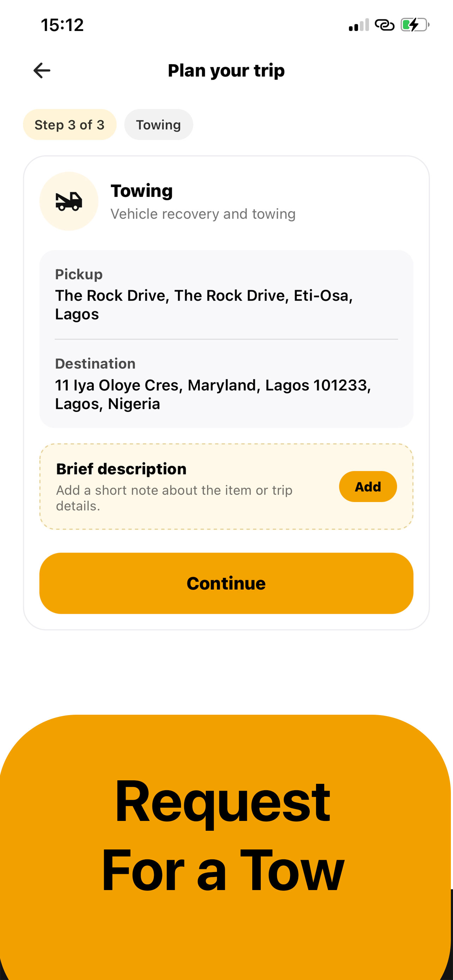Tap the Vehicle recovery and towing subtitle
The height and width of the screenshot is (980, 453).
(203, 214)
